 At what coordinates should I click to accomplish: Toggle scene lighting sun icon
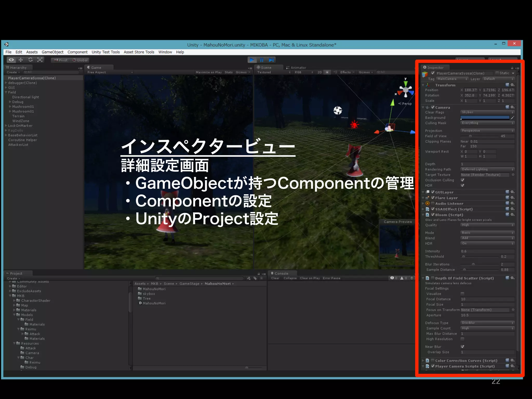click(327, 72)
